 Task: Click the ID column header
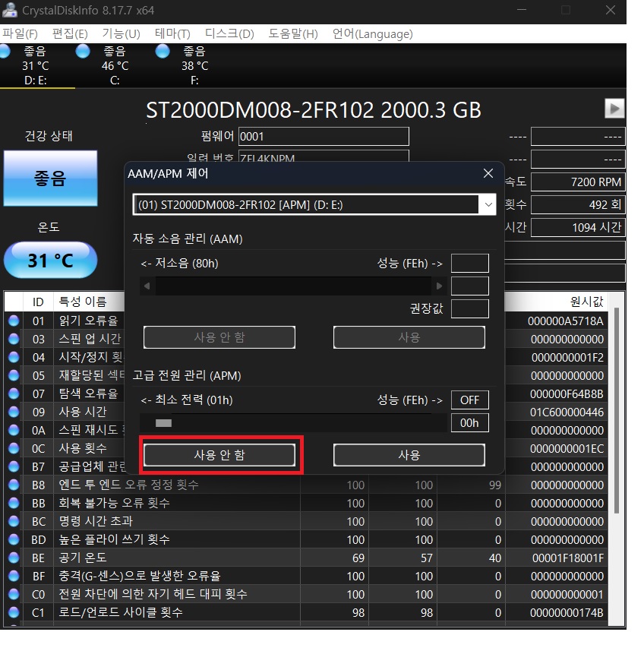click(38, 302)
